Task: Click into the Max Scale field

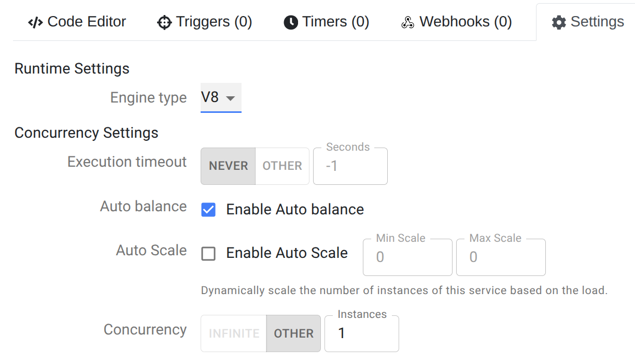Action: click(x=501, y=257)
